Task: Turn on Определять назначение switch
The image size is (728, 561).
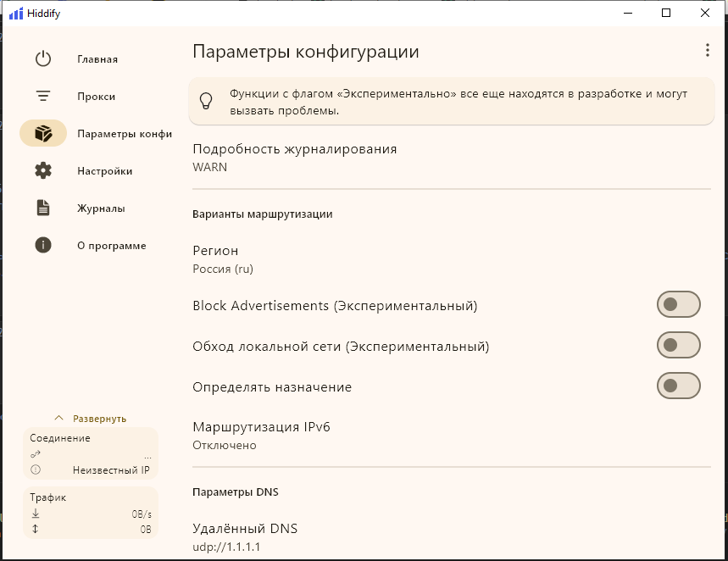Action: click(x=678, y=386)
